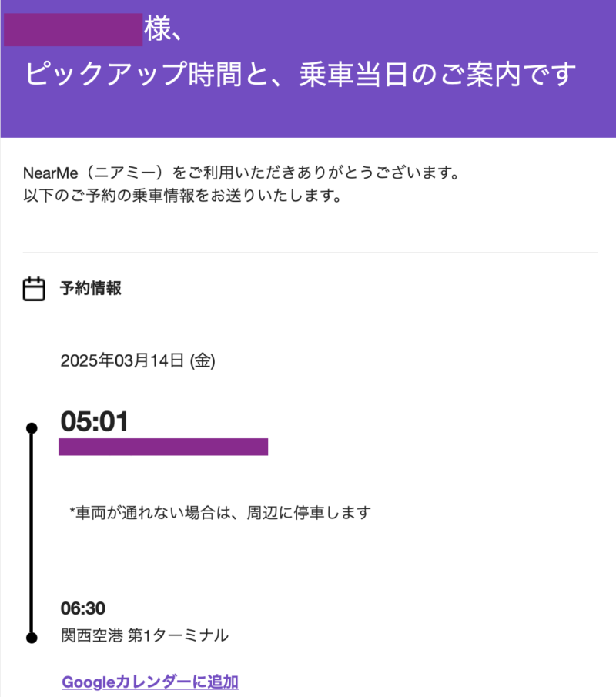Click the 様、 text in the header
Screen dimensions: 616x697
(163, 29)
